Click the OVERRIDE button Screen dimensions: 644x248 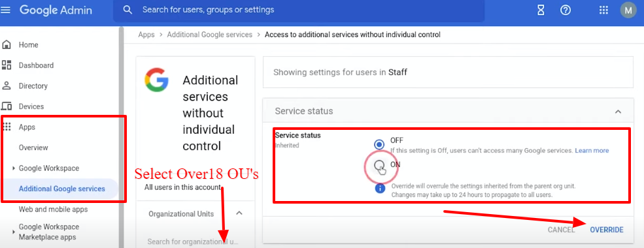tap(607, 230)
